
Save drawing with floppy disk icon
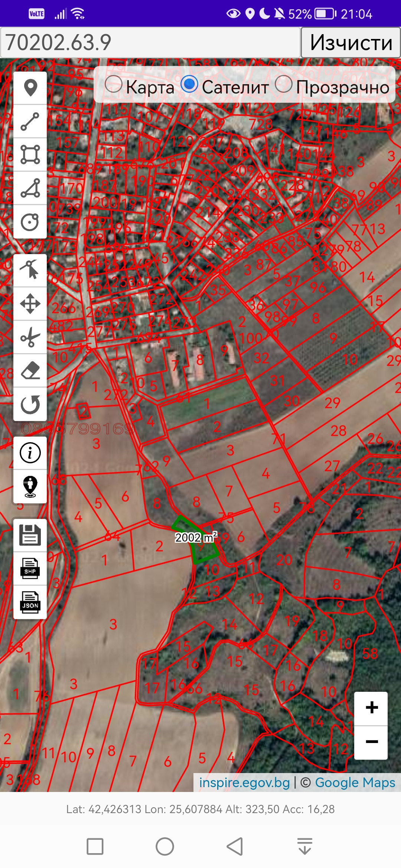pos(30,535)
